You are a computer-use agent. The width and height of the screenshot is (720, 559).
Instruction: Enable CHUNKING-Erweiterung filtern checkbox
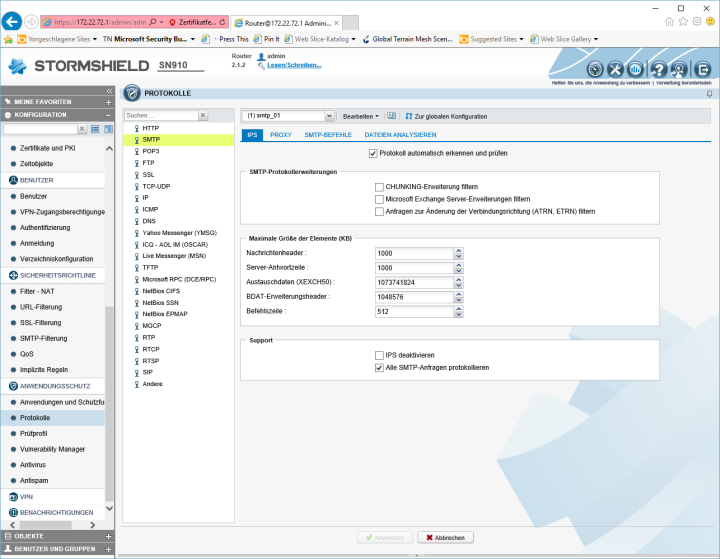click(x=379, y=187)
